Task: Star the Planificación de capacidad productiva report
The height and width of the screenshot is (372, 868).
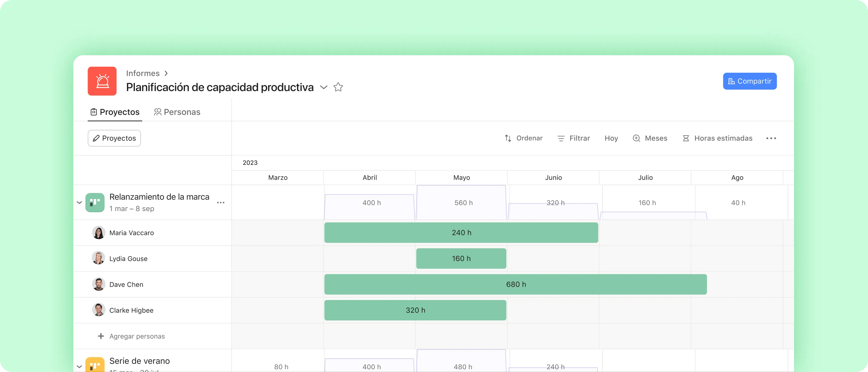Action: tap(338, 87)
